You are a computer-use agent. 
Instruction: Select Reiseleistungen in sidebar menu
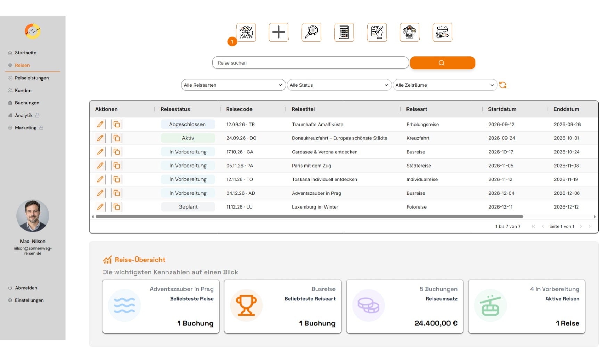pyautogui.click(x=32, y=78)
